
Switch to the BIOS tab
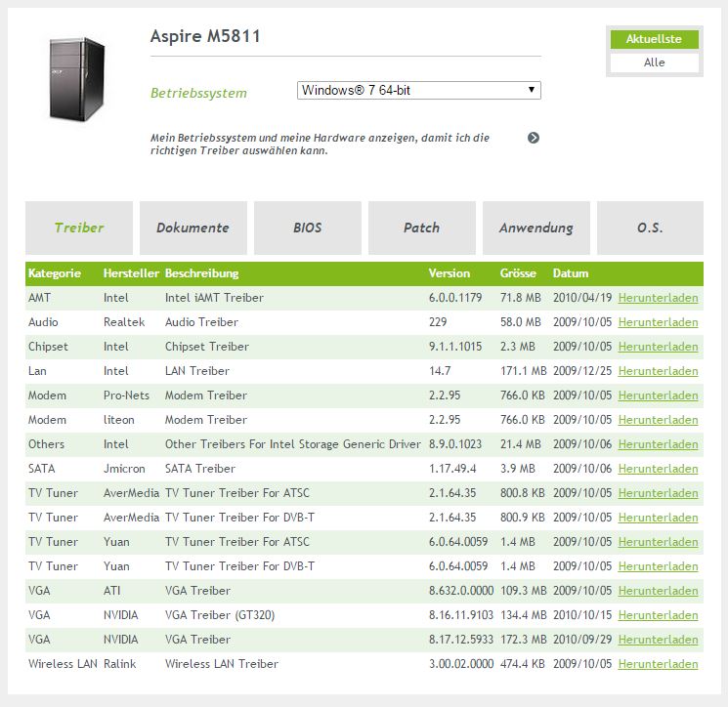pos(308,228)
